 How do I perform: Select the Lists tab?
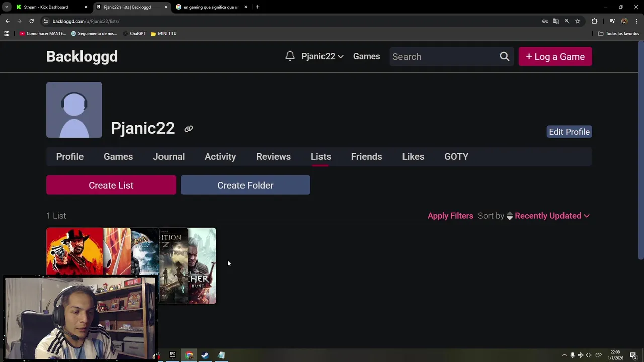pyautogui.click(x=321, y=156)
